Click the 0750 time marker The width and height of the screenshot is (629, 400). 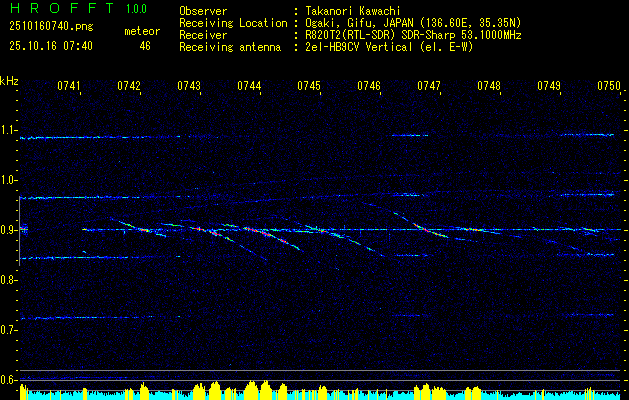click(609, 86)
